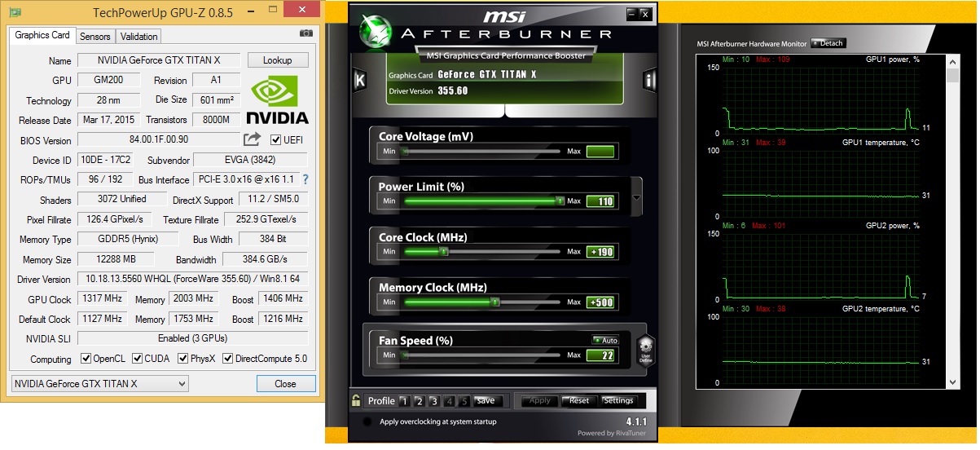The height and width of the screenshot is (450, 980).
Task: Load Afterburner profile 3
Action: tap(434, 401)
